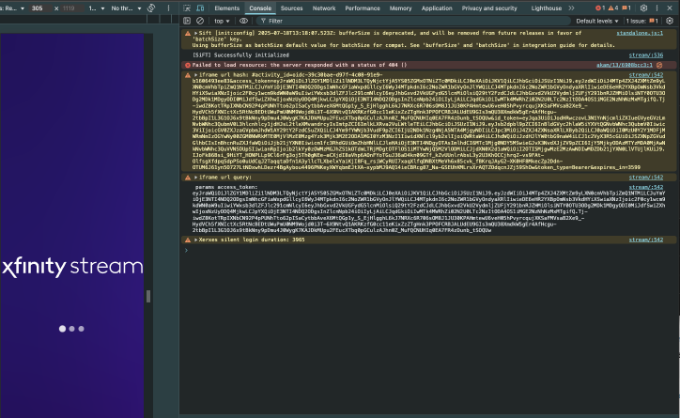Rotate the device orientation

(x=151, y=8)
